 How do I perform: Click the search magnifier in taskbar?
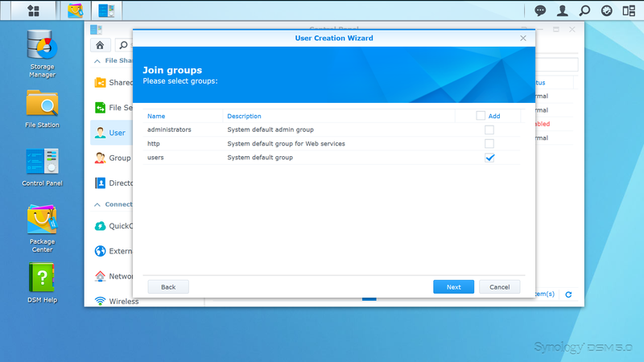point(585,10)
